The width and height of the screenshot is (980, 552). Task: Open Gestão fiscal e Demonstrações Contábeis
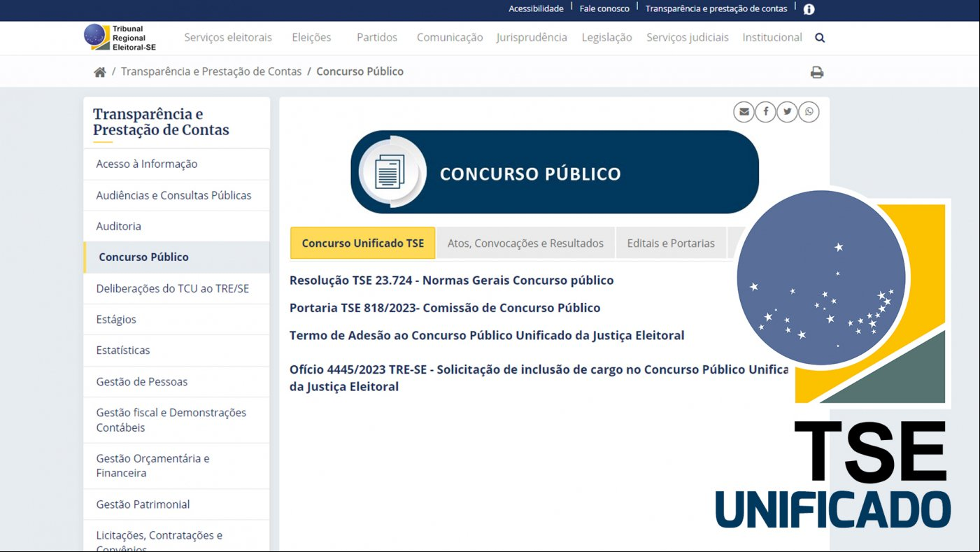pyautogui.click(x=176, y=420)
